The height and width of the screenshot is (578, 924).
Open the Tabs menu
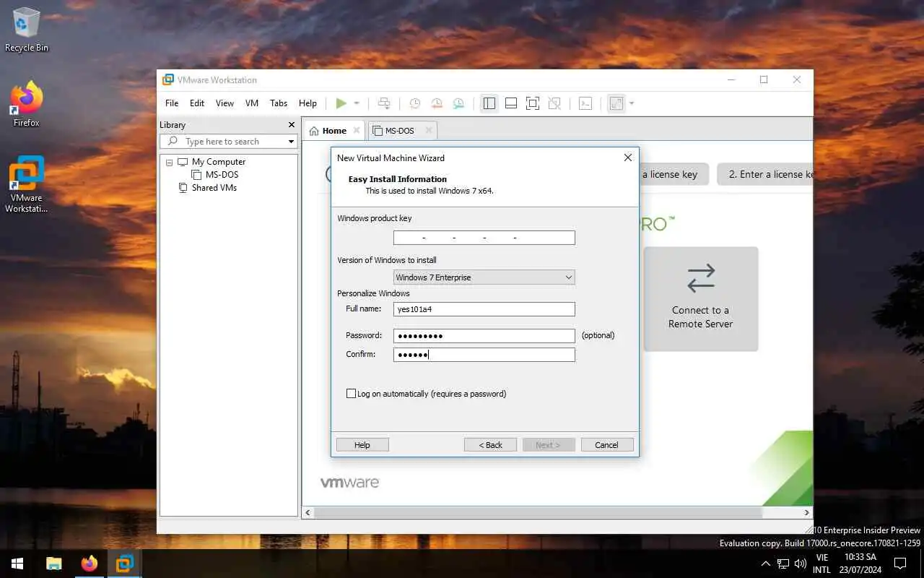(279, 103)
